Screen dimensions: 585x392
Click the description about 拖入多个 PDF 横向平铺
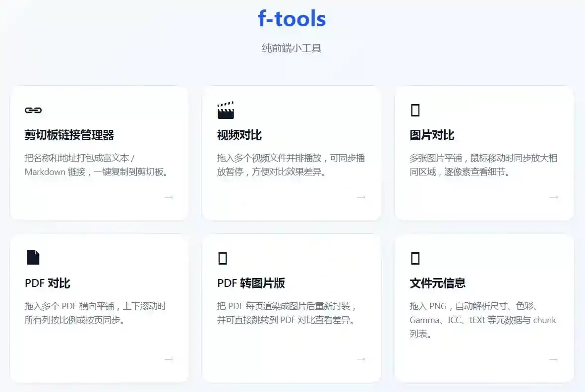tap(96, 313)
